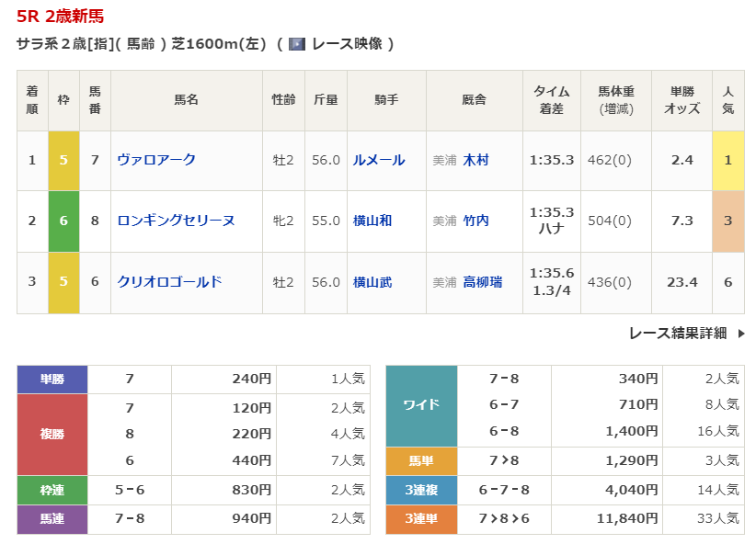The height and width of the screenshot is (544, 756).
Task: Click the race video film icon
Action: (x=296, y=43)
